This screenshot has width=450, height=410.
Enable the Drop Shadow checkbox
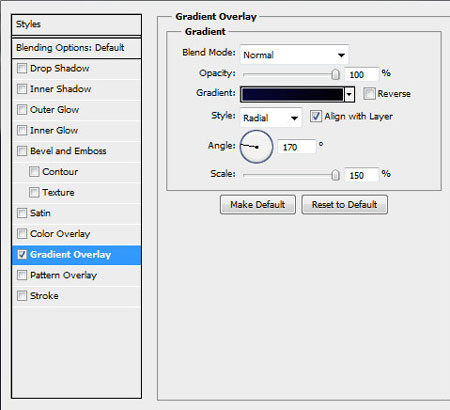[22, 69]
